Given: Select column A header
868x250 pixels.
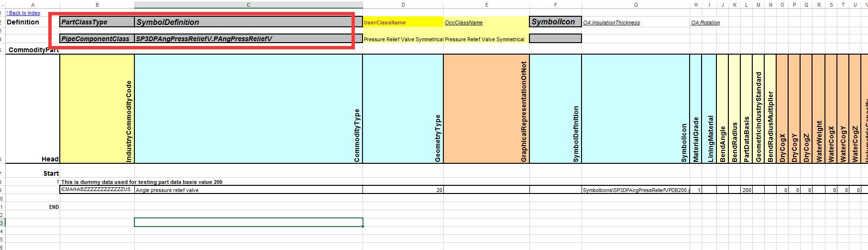Looking at the screenshot, I should 33,5.
